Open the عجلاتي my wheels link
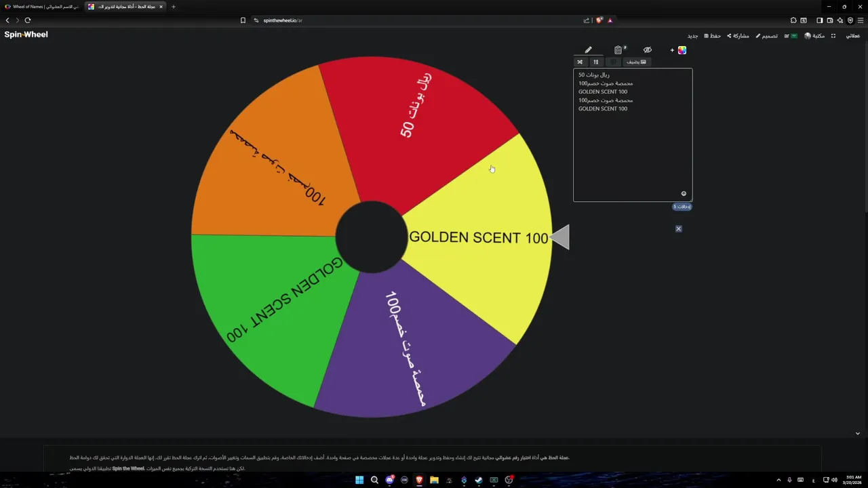Screen dimensions: 868x488 (x=853, y=36)
